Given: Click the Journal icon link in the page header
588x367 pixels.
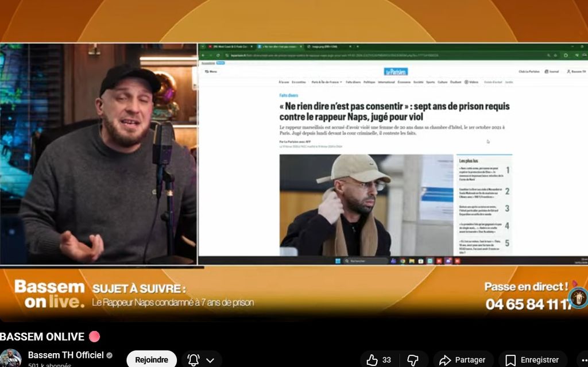Looking at the screenshot, I should click(552, 71).
